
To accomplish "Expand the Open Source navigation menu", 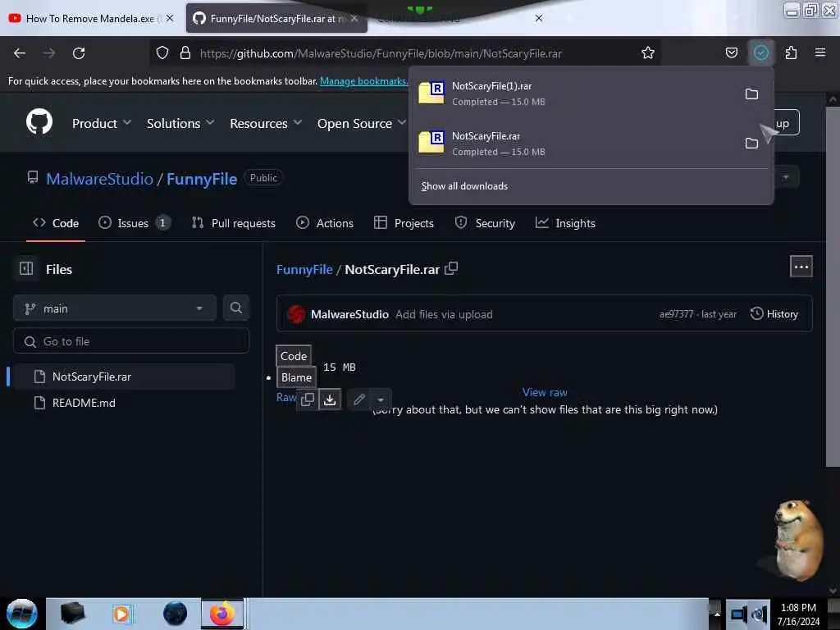I will 361,123.
